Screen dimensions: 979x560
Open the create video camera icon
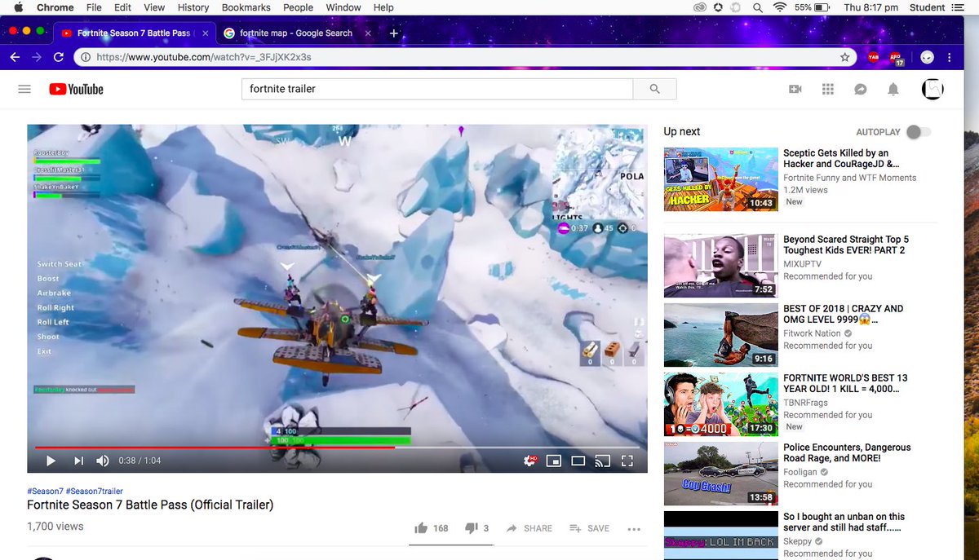coord(795,89)
